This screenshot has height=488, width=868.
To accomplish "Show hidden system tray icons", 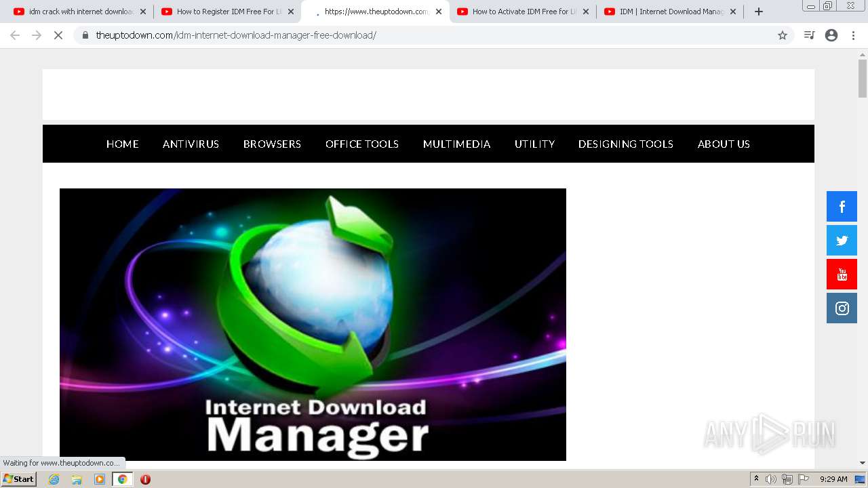I will pos(756,479).
